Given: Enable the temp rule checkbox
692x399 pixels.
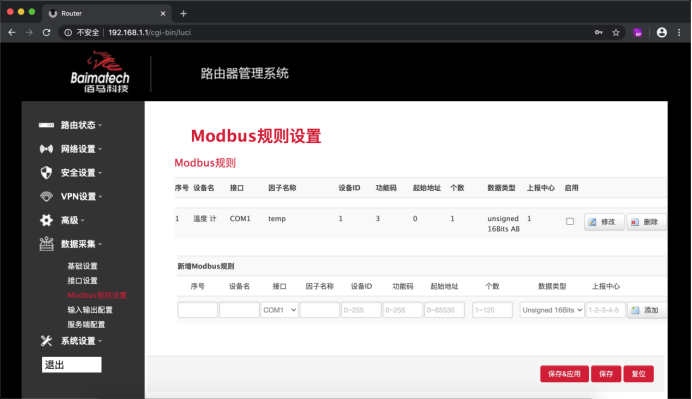Looking at the screenshot, I should click(570, 222).
